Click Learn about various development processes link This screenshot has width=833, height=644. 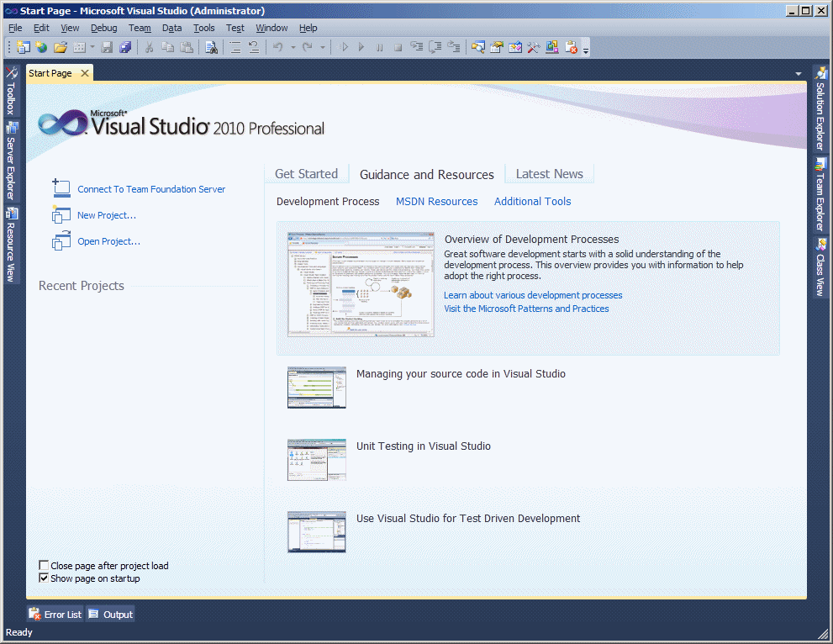click(533, 295)
